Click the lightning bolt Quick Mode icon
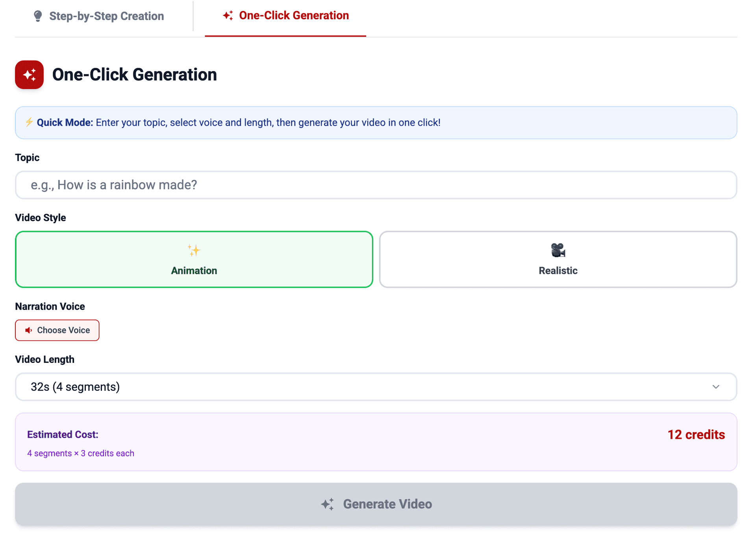 (29, 122)
